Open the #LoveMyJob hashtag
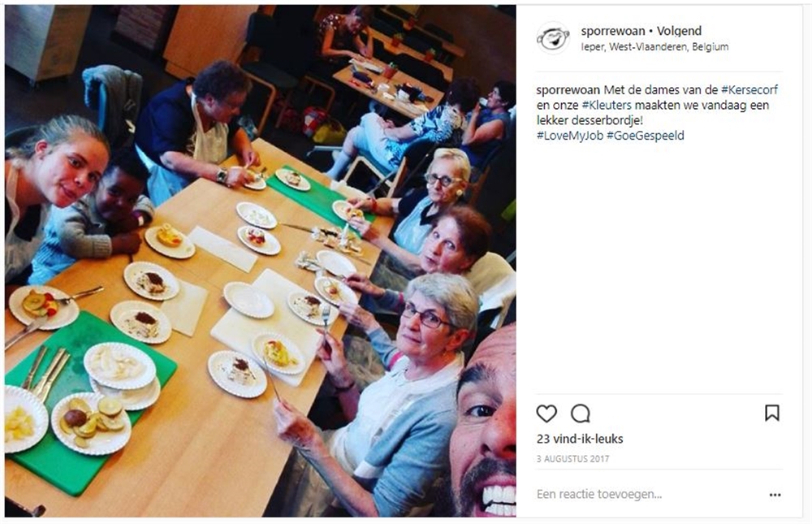Image resolution: width=812 pixels, height=524 pixels. [x=570, y=136]
